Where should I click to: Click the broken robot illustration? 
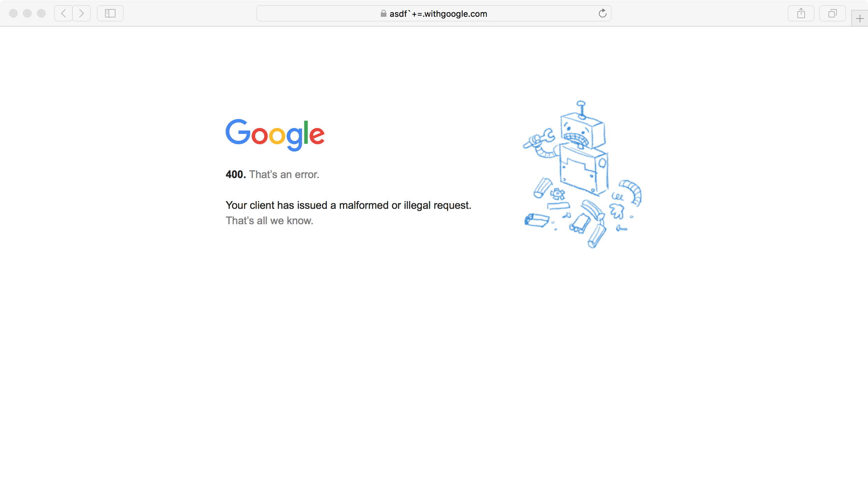coord(582,174)
